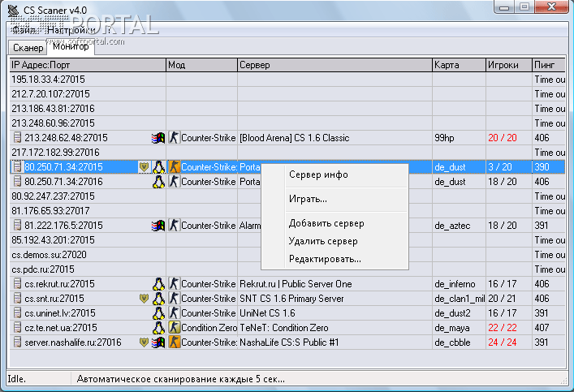574x392 pixels.
Task: Click the orange mod icon for NashaLife CS:S server
Action: 175,342
